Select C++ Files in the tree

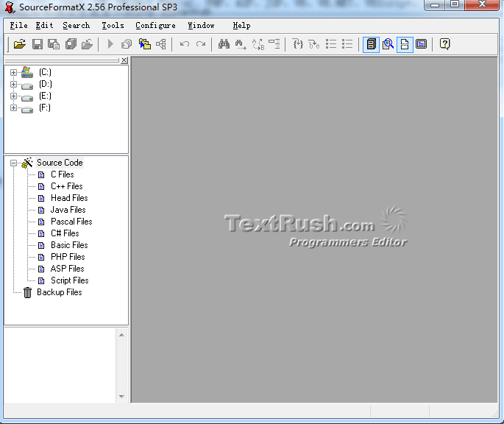coord(67,186)
